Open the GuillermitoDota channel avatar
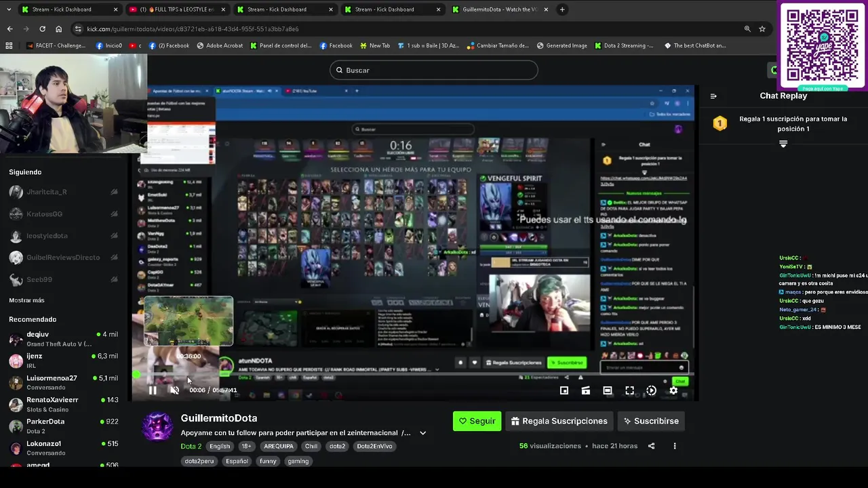The width and height of the screenshot is (868, 488). click(x=157, y=426)
